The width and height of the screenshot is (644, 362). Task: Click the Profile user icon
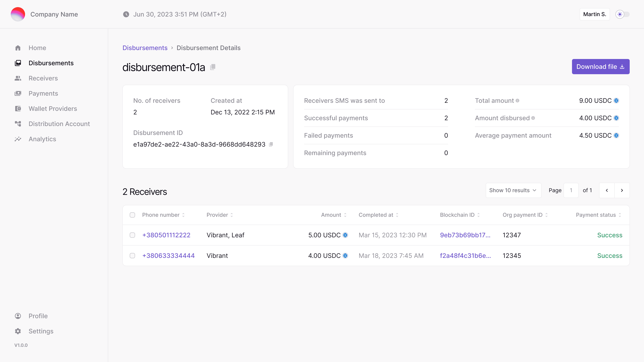pos(18,316)
